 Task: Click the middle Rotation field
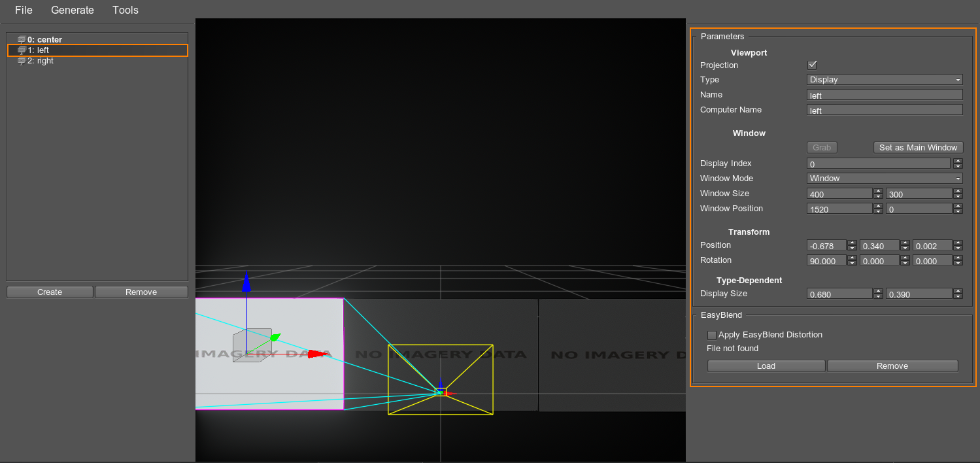click(879, 260)
